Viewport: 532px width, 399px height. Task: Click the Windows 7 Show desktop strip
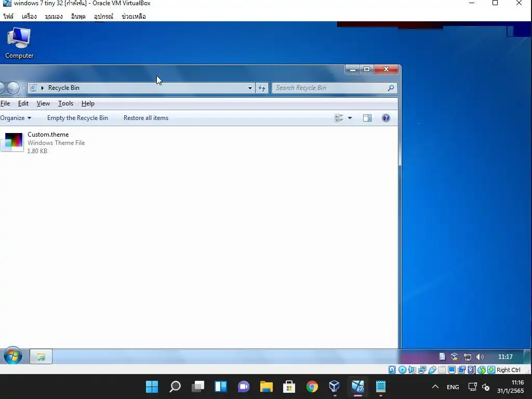527,356
